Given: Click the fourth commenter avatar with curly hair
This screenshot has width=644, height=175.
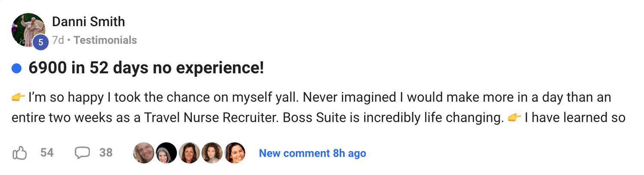Looking at the screenshot, I should pyautogui.click(x=212, y=153).
